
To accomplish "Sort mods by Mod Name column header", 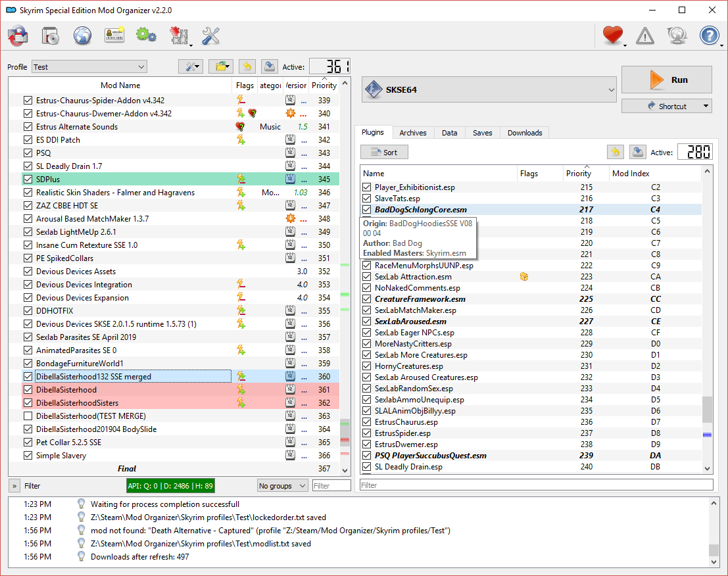I will point(120,85).
